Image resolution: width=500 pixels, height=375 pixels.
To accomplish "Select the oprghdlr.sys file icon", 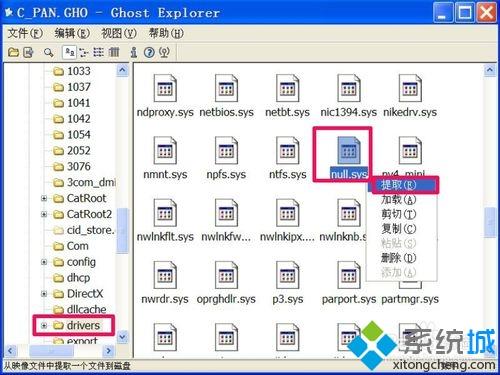I will [226, 275].
